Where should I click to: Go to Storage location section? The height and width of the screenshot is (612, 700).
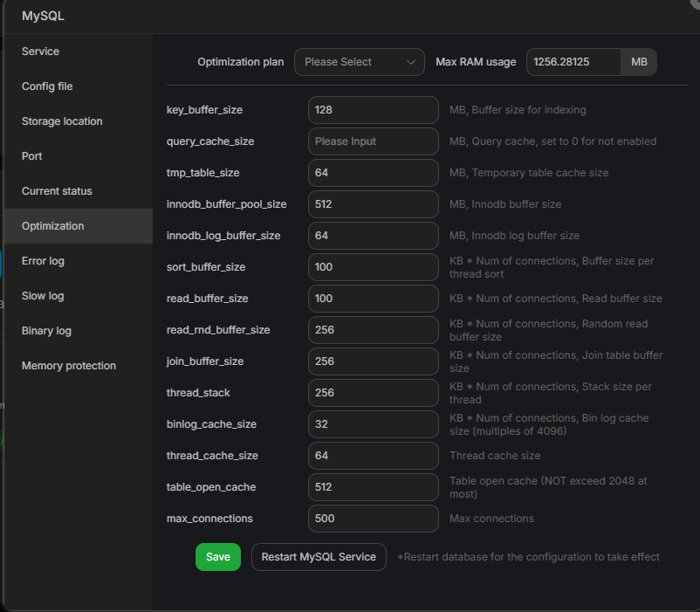(62, 121)
